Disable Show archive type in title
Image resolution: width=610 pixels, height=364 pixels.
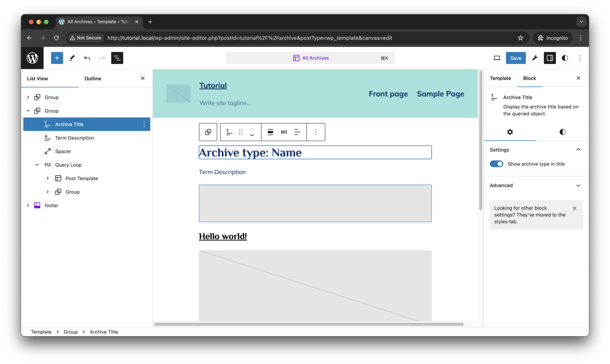click(496, 164)
